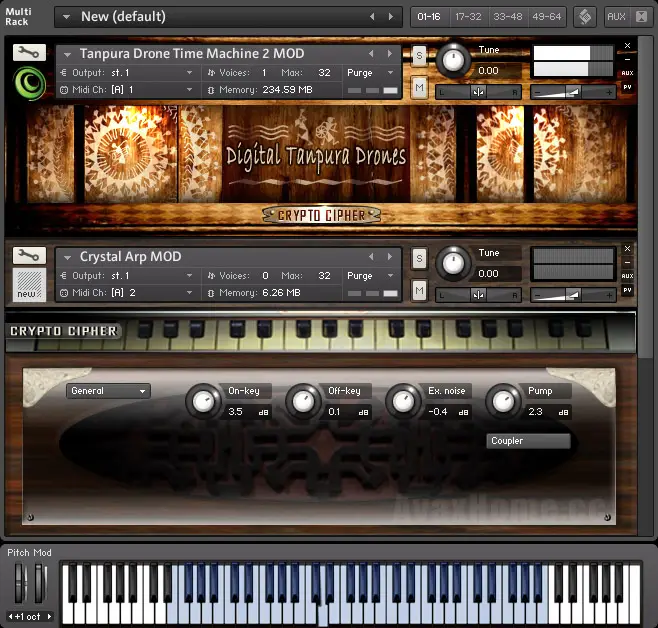658x628 pixels.
Task: Go to next multi in the rack header
Action: [x=391, y=17]
